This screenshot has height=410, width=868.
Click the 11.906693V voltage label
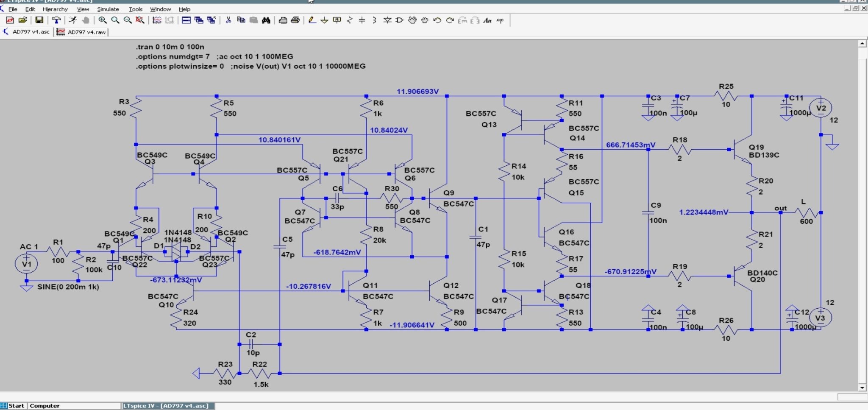(x=417, y=91)
